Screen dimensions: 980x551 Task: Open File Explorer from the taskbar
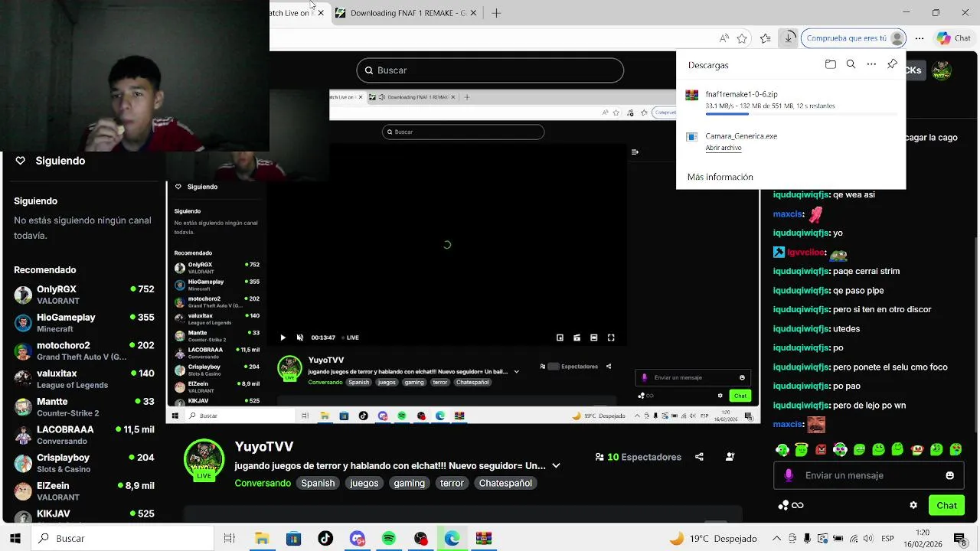(x=262, y=539)
